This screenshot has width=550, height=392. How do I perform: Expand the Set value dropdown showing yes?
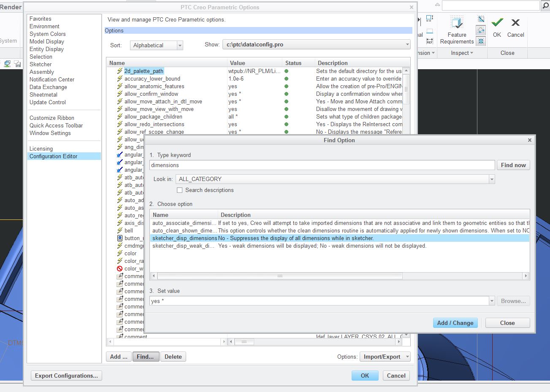point(491,301)
